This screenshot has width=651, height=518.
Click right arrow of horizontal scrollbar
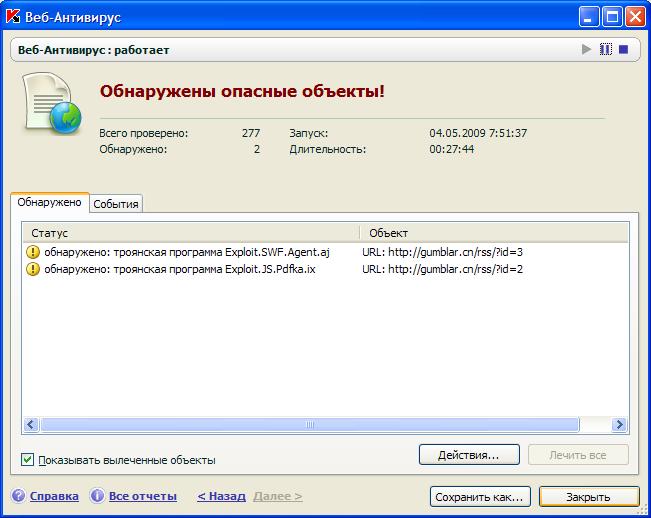pos(620,424)
